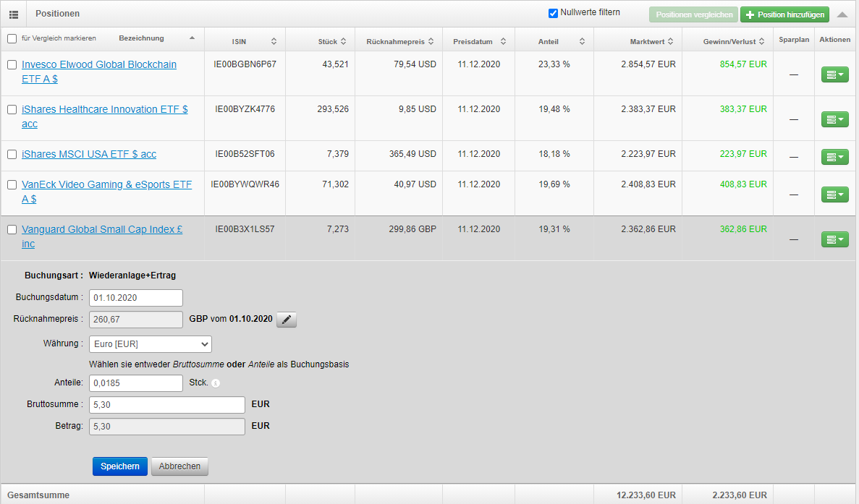Click the Marktwert value 2.854,57 EUR
859x504 pixels.
pos(648,64)
